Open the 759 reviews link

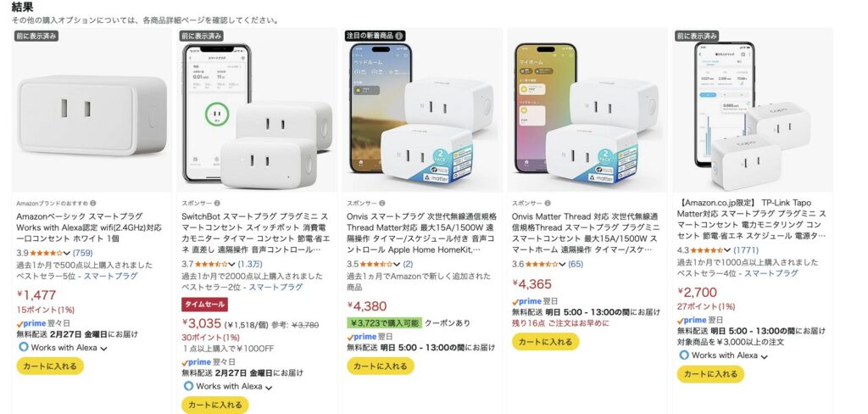pyautogui.click(x=82, y=253)
